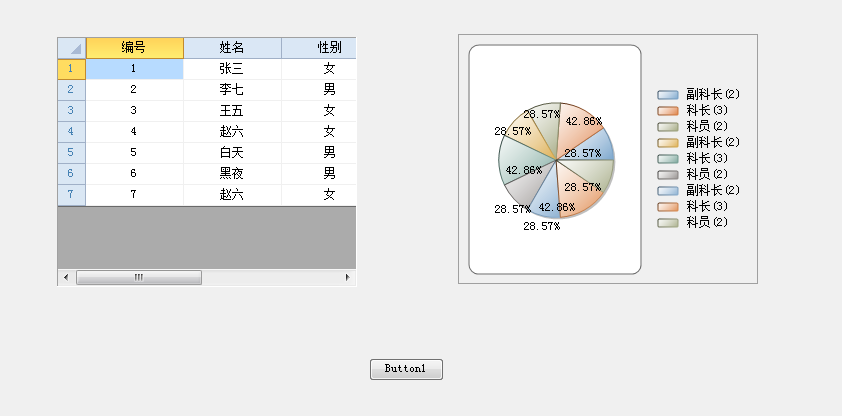842x416 pixels.
Task: Click the cell containing 黑夜
Action: pyautogui.click(x=233, y=174)
